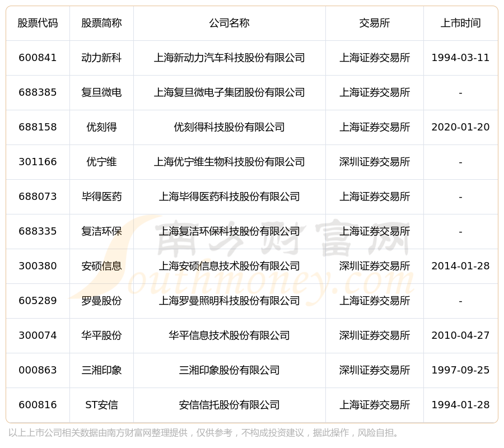Select stock code 300380
This screenshot has height=448, width=504.
coord(38,266)
